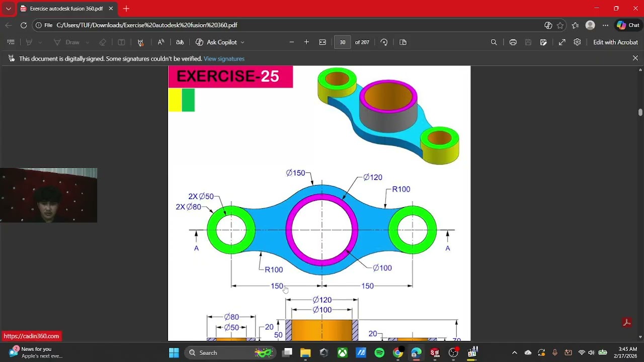Expand the Highlight color dropdown arrow
The width and height of the screenshot is (644, 362).
click(x=40, y=43)
